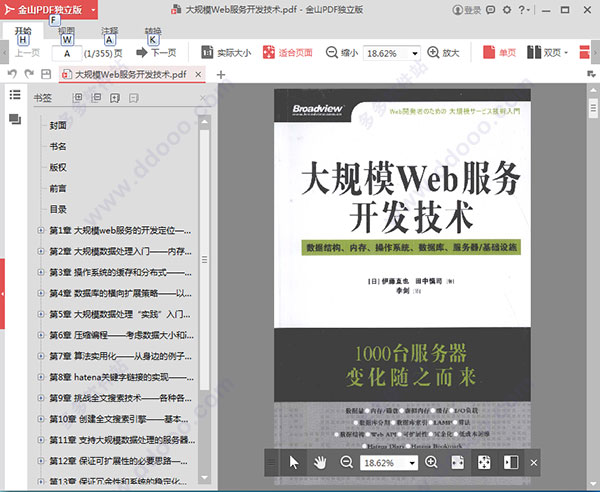Screen dimensions: 600x492
Task: Click fit page icon in floating bar
Action: tap(484, 463)
